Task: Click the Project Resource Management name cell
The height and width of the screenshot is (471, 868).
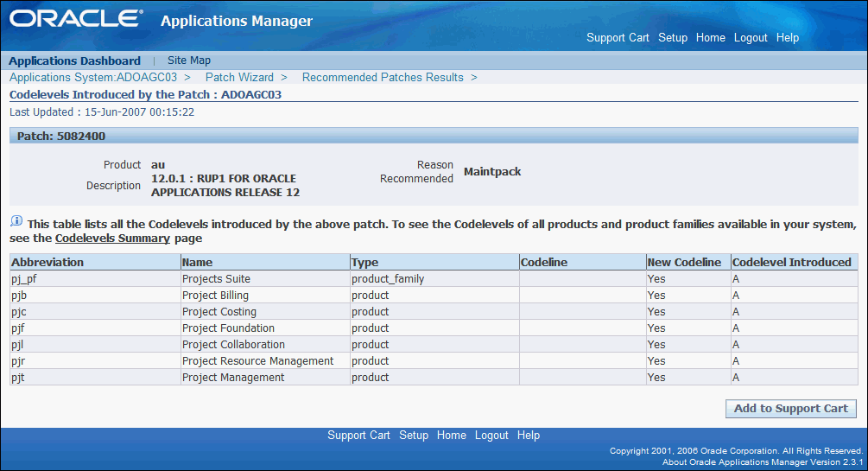Action: (266, 360)
